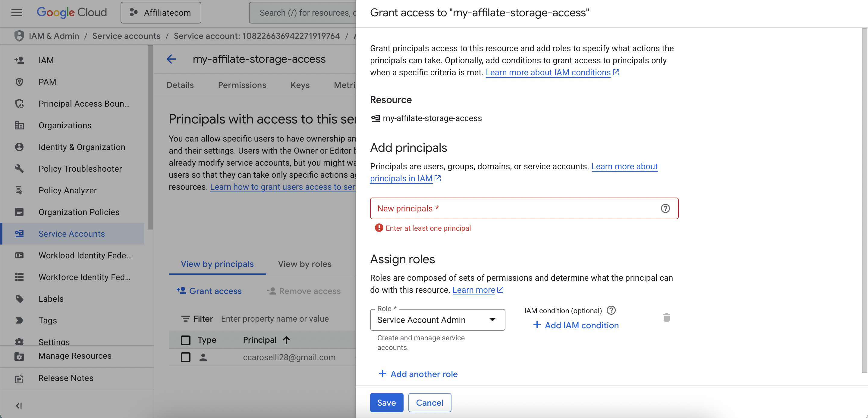Screen dimensions: 868x418
Task: Click the Principal Access Boundary icon
Action: pyautogui.click(x=19, y=103)
